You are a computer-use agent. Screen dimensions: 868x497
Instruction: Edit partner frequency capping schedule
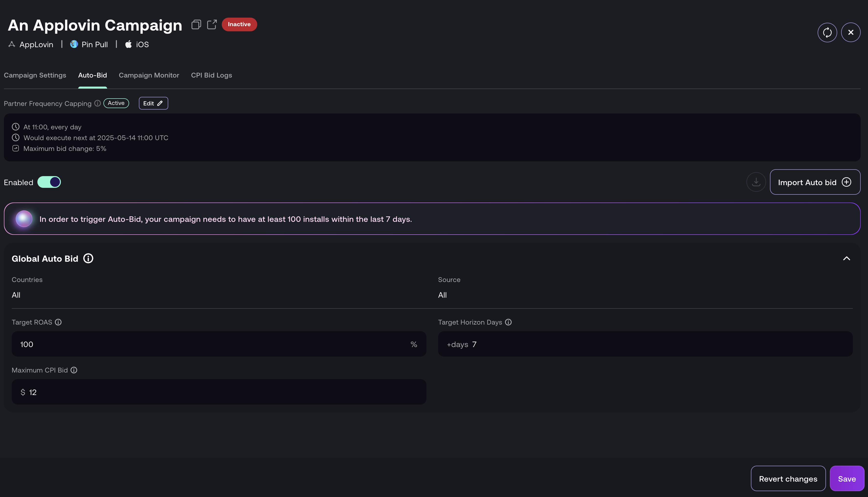[153, 103]
